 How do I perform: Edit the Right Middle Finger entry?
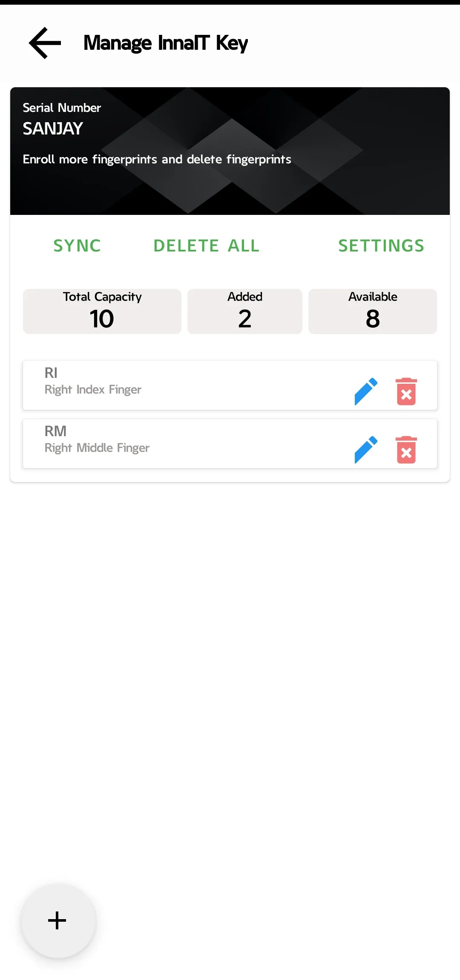[x=366, y=449]
